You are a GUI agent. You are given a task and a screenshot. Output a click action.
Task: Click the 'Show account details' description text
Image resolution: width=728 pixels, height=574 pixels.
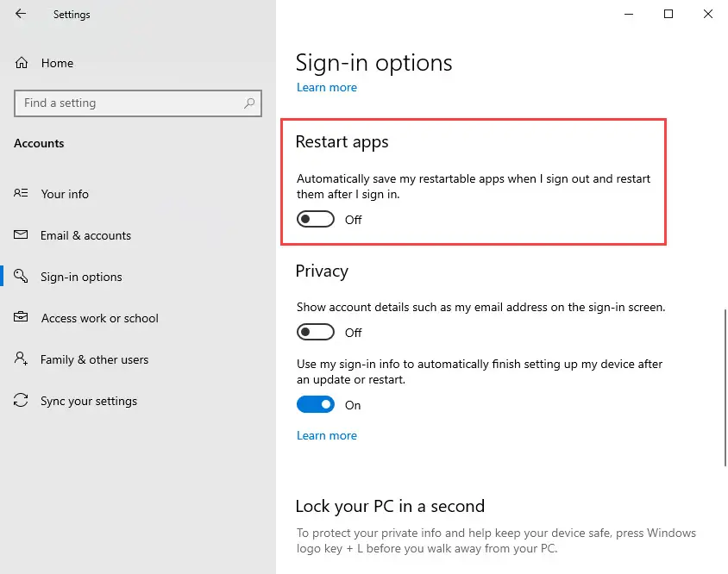pos(481,307)
